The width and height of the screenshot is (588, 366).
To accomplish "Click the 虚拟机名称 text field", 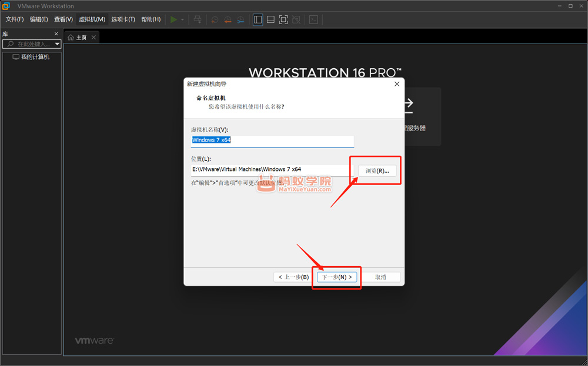I will pyautogui.click(x=272, y=140).
